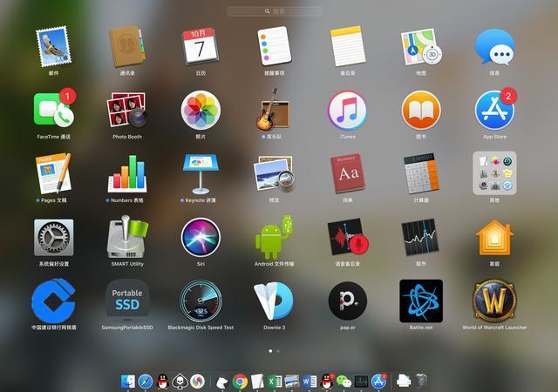Open the dark Activity Monitor Dock icon
Viewport: 558px width, 392px height.
pyautogui.click(x=361, y=382)
